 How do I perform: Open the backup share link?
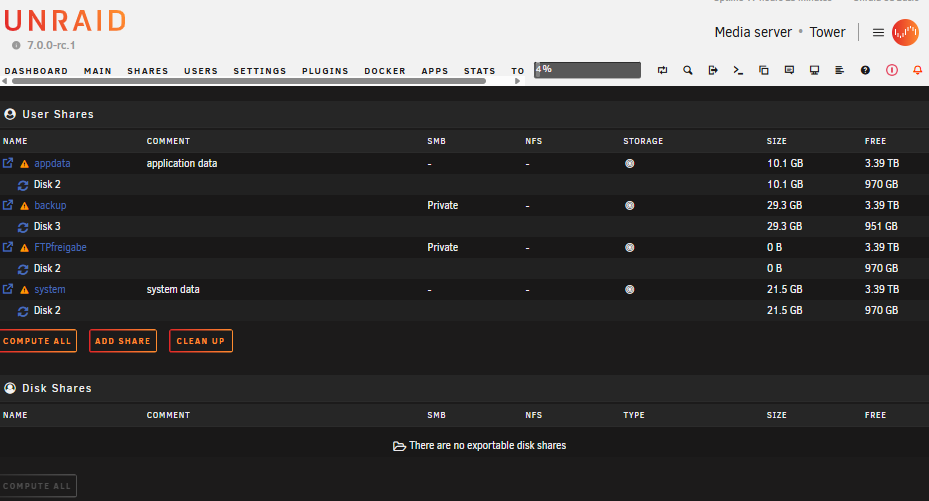50,205
